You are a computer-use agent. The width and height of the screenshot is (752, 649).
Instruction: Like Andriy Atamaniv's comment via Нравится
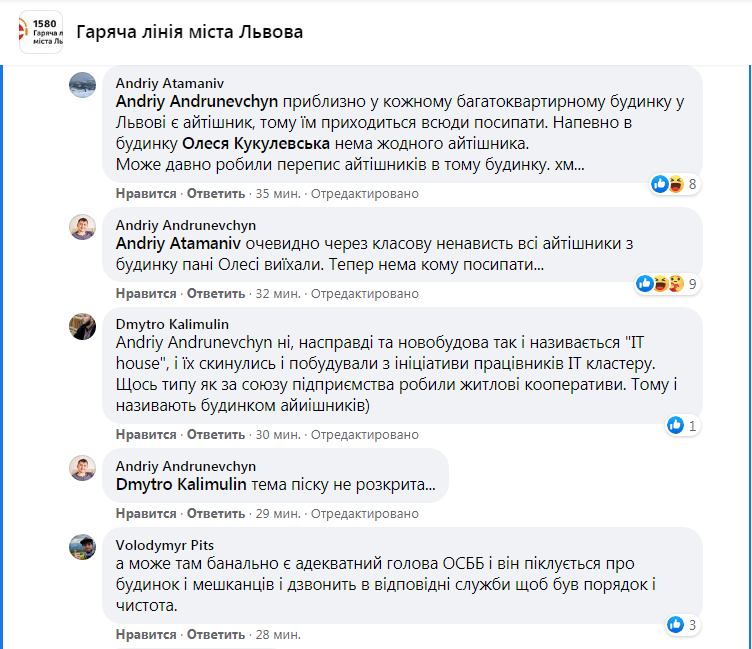pos(146,193)
